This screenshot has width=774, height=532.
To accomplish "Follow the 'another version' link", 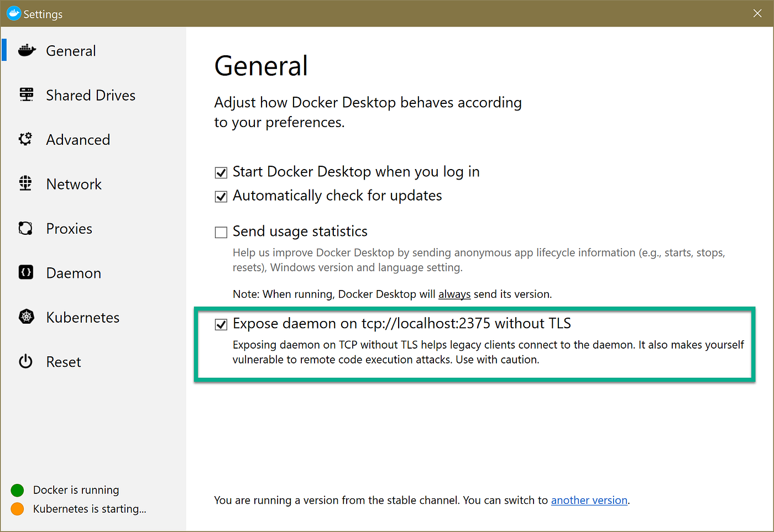I will [589, 500].
